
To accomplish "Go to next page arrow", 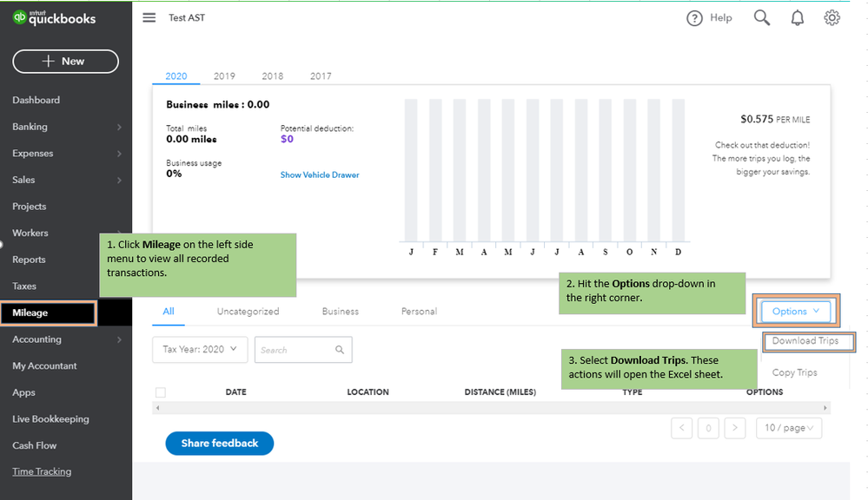I will click(x=735, y=428).
